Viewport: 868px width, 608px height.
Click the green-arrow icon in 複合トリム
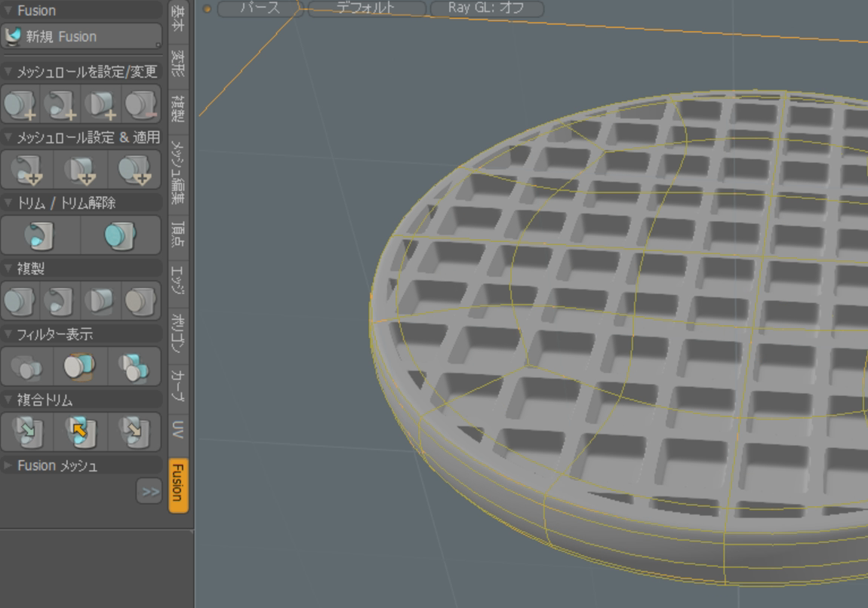coord(28,432)
